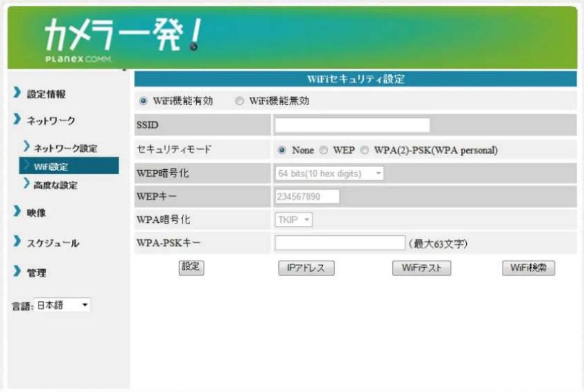The width and height of the screenshot is (584, 392).
Task: Click the 設定 button
Action: (x=191, y=267)
